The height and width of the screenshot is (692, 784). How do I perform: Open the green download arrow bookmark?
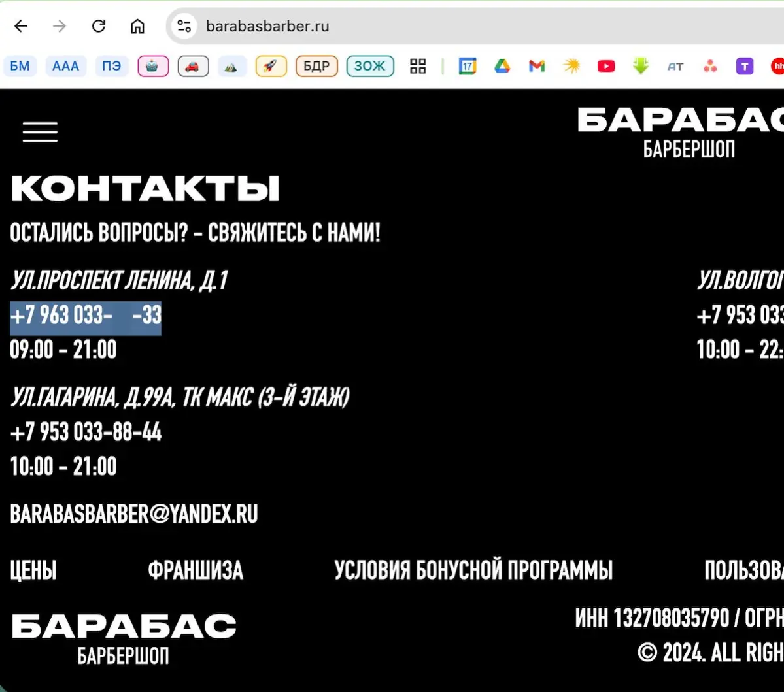[640, 66]
